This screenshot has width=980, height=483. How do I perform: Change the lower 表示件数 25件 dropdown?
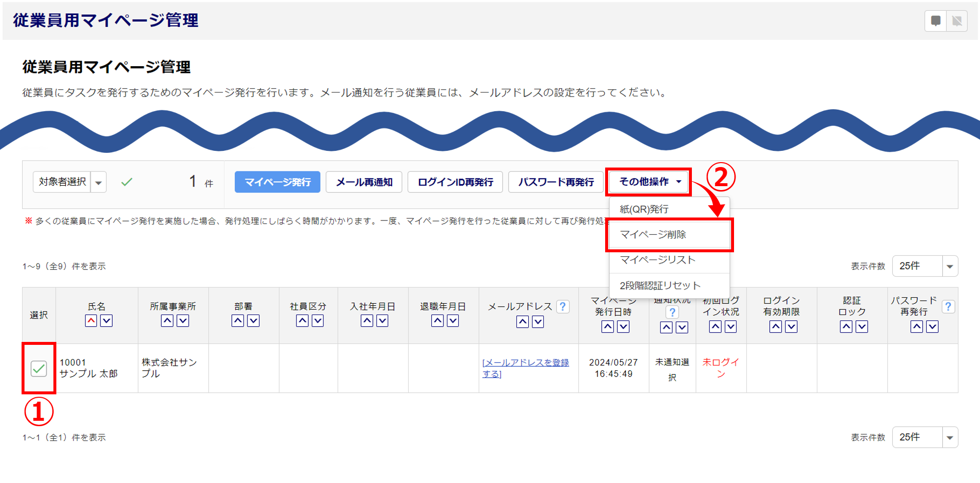[925, 437]
